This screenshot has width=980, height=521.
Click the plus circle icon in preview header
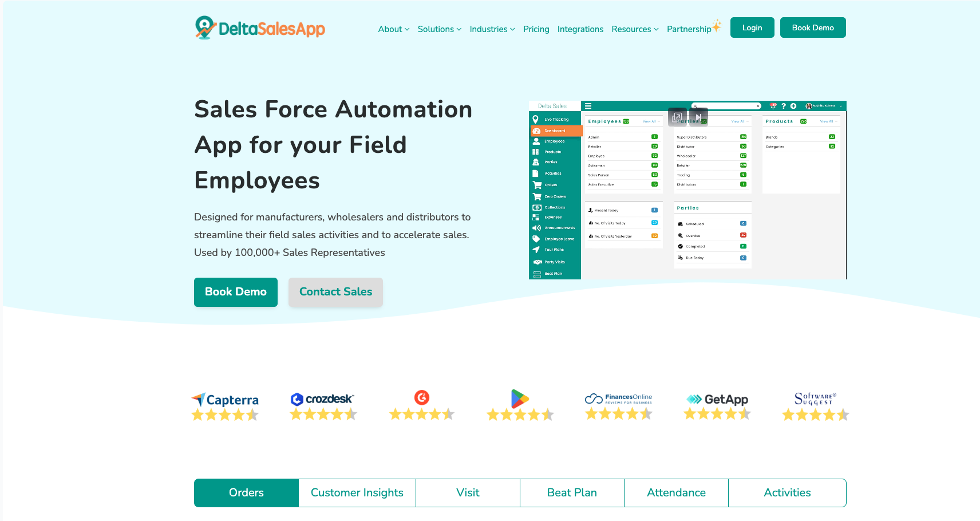coord(793,106)
